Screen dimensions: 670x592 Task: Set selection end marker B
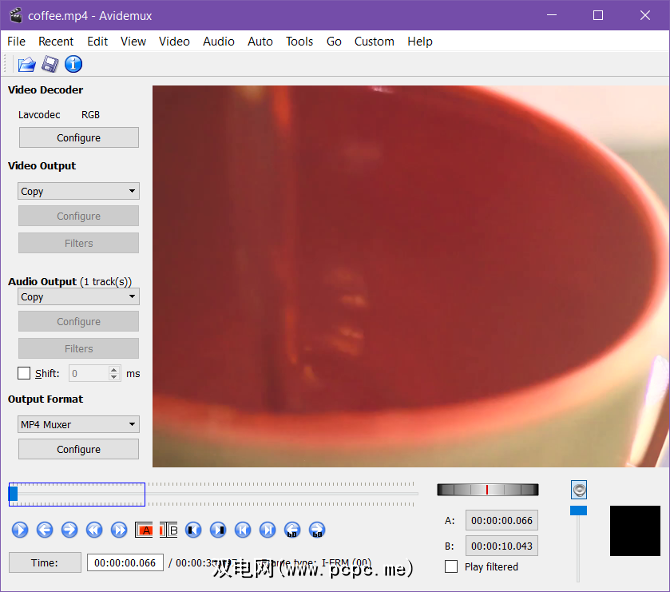168,530
